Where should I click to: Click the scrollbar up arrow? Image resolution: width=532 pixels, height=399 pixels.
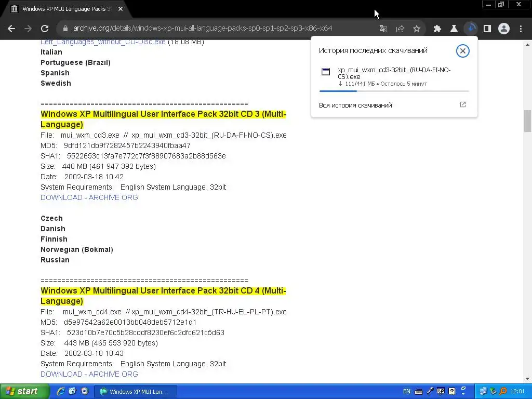pyautogui.click(x=528, y=45)
